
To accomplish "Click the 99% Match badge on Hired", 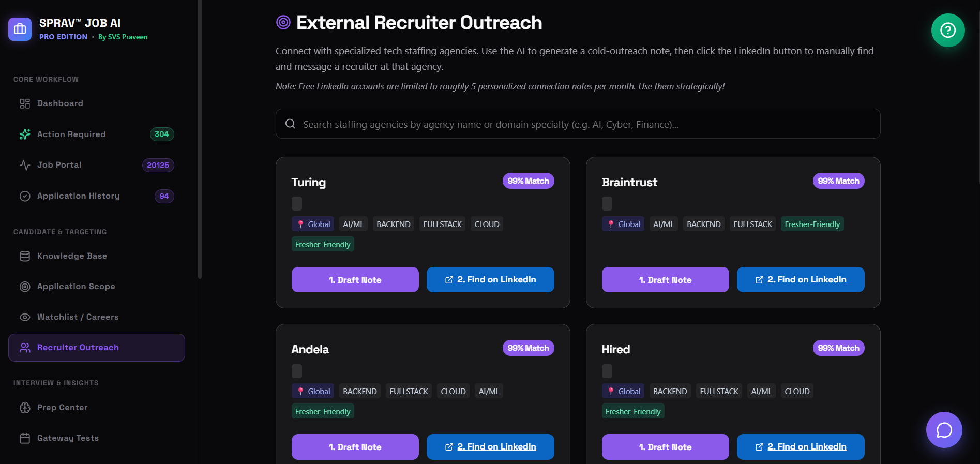I will [x=839, y=348].
